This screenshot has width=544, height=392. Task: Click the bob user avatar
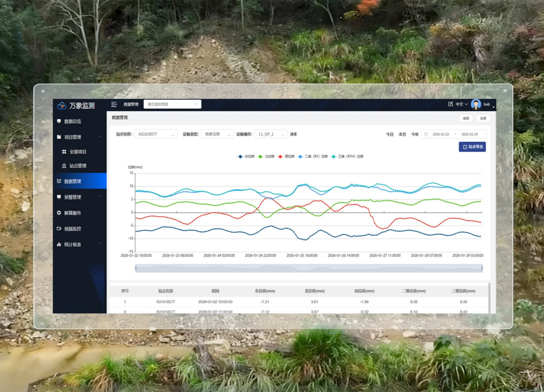tap(475, 104)
